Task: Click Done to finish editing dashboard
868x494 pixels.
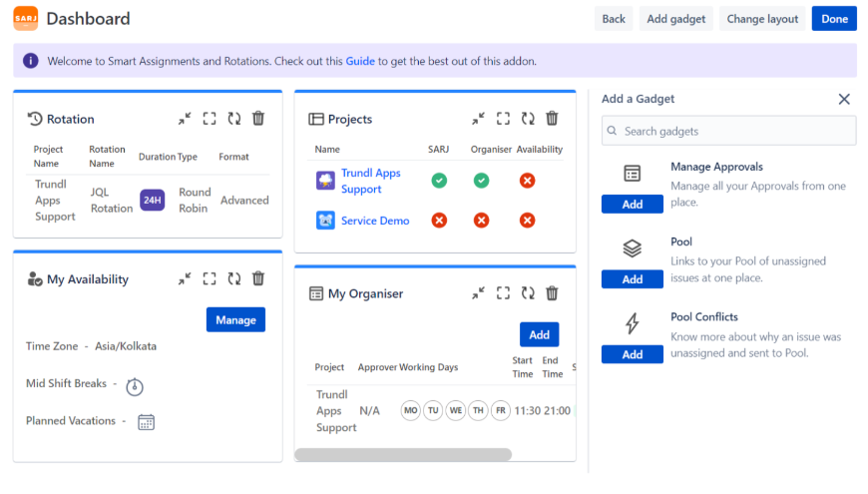Action: 834,19
